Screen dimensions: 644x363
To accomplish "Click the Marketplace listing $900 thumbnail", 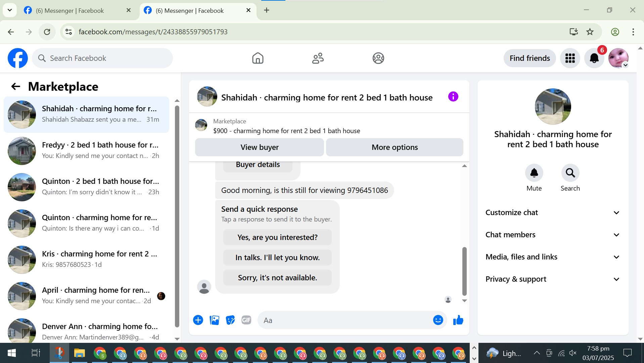I will click(x=201, y=125).
